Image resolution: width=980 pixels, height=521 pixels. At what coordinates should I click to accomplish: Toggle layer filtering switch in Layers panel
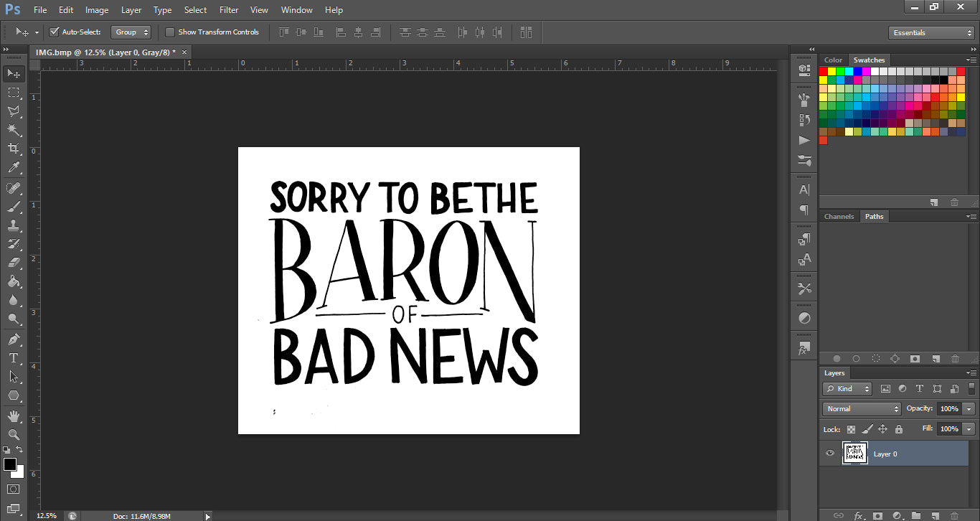click(971, 388)
